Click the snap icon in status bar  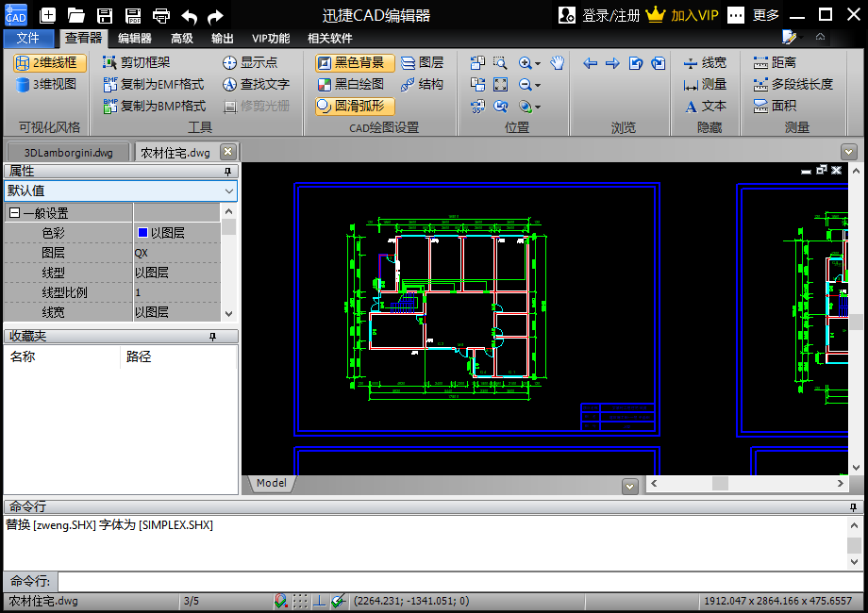tap(280, 601)
